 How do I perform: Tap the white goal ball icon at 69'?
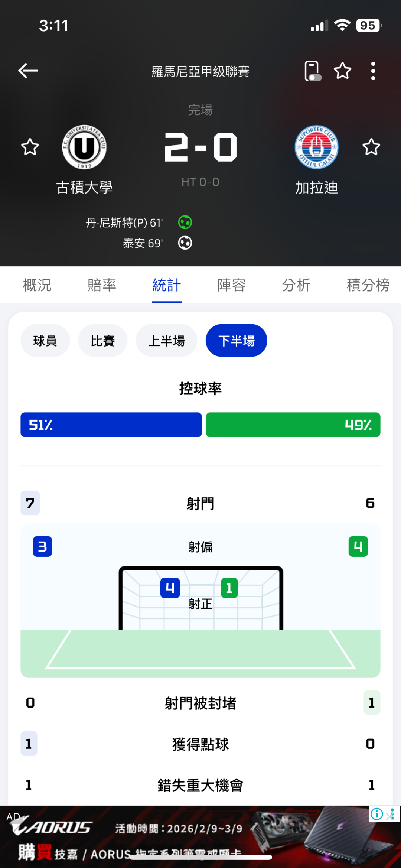185,243
